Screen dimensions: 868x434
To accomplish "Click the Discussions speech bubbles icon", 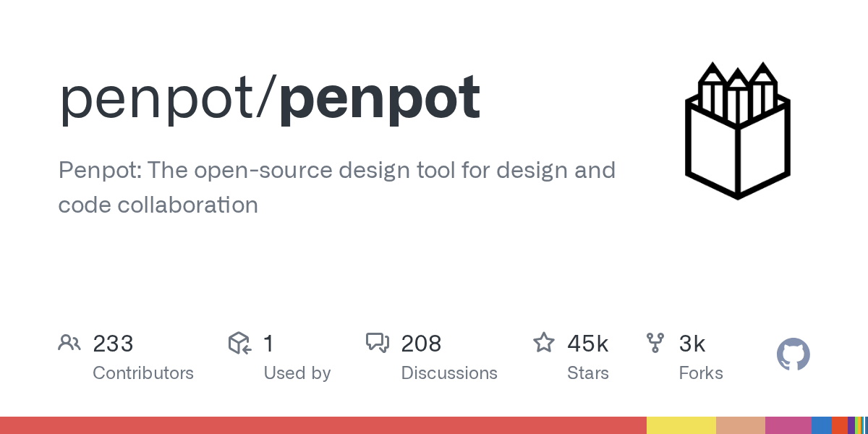I will coord(378,343).
